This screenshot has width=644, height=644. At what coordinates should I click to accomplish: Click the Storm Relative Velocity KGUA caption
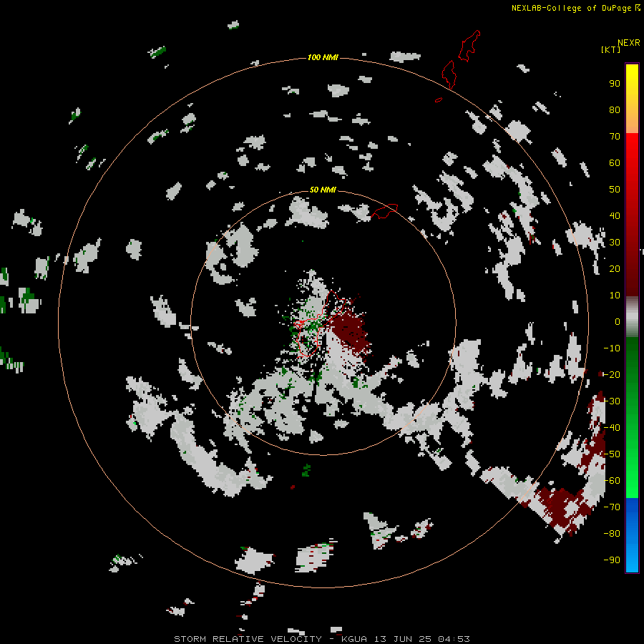point(321,639)
